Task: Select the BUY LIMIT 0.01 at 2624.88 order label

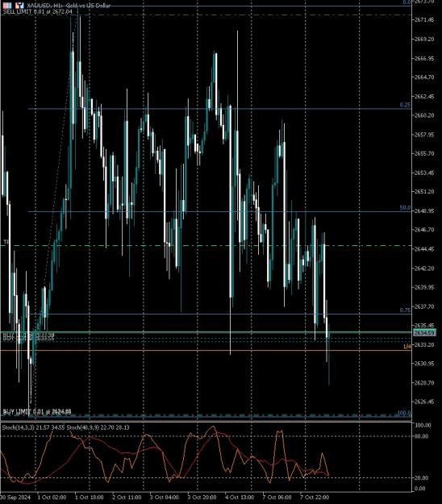Action: click(37, 412)
